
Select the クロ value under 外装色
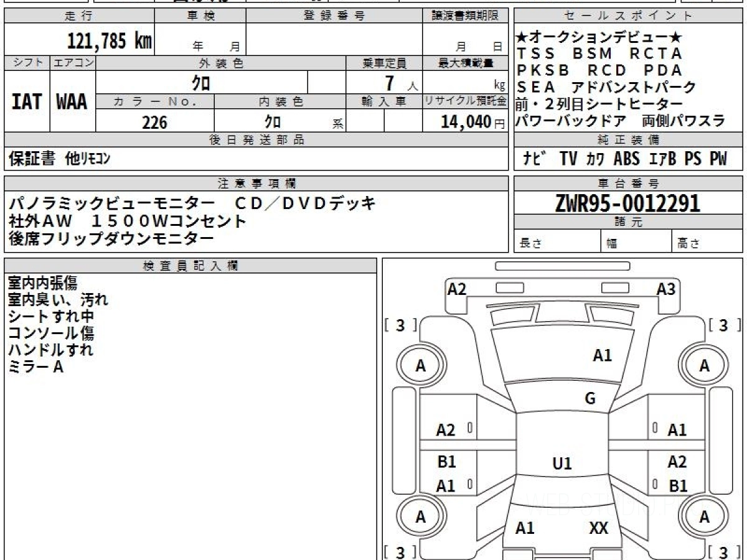point(201,82)
